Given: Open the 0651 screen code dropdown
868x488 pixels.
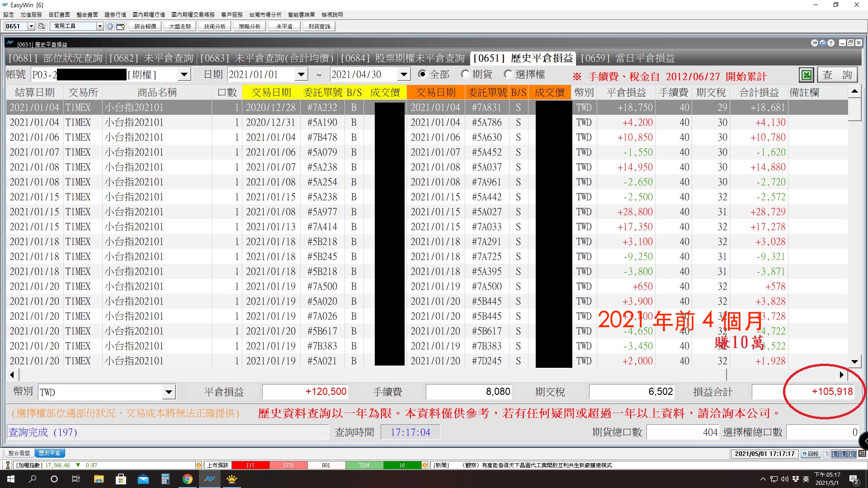Looking at the screenshot, I should [x=31, y=26].
